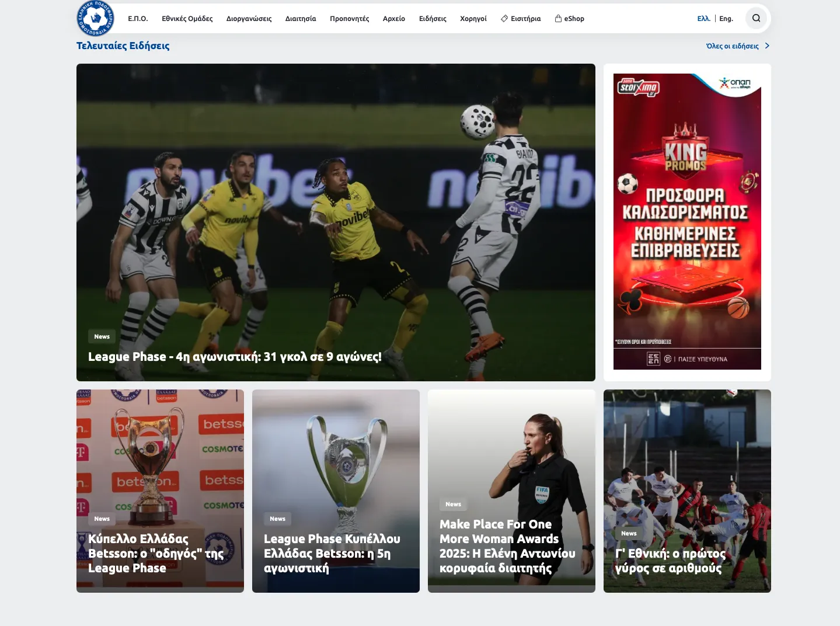The width and height of the screenshot is (840, 626).
Task: Go to the Προπονητές menu item
Action: coord(349,19)
